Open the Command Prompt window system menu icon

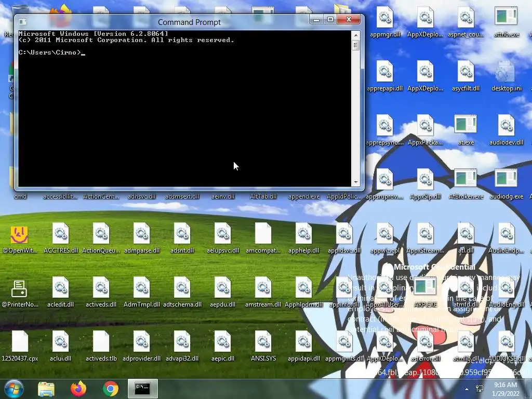(x=22, y=22)
